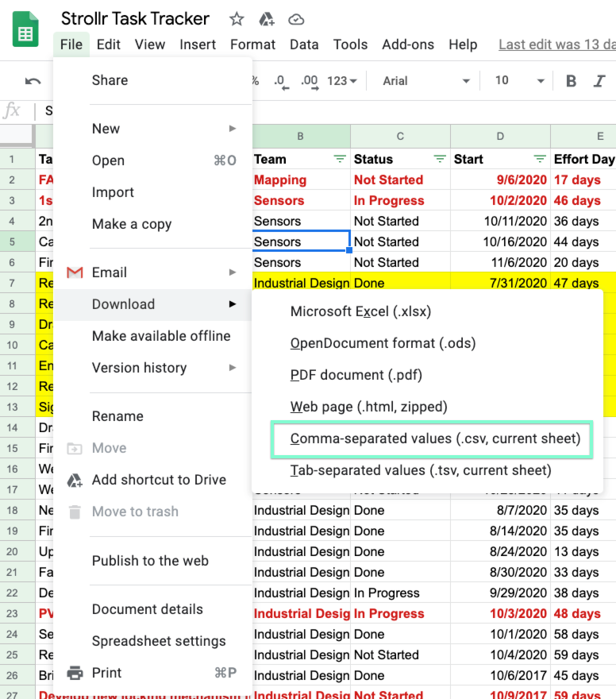Apply bold formatting with the B icon
Image resolution: width=616 pixels, height=699 pixels.
coord(571,81)
